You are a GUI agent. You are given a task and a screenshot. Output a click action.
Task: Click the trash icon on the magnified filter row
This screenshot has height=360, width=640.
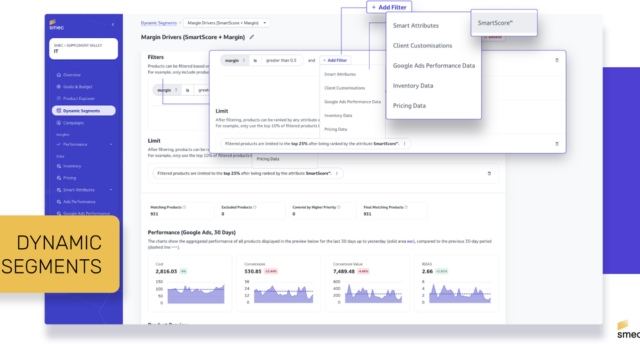[x=557, y=60]
